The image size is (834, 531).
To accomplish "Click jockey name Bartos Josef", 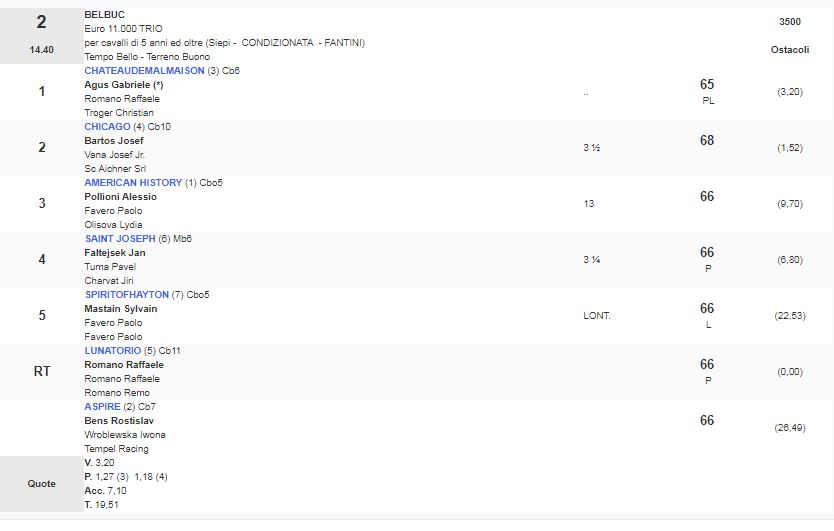I will pos(114,141).
